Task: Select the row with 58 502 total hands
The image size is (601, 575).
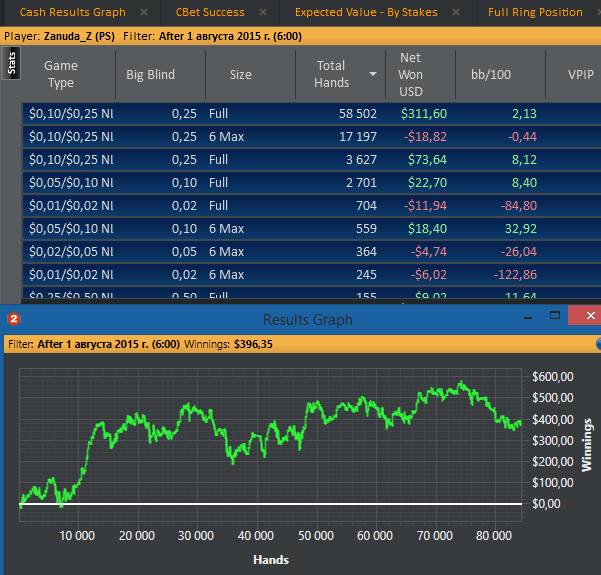Action: [x=300, y=114]
